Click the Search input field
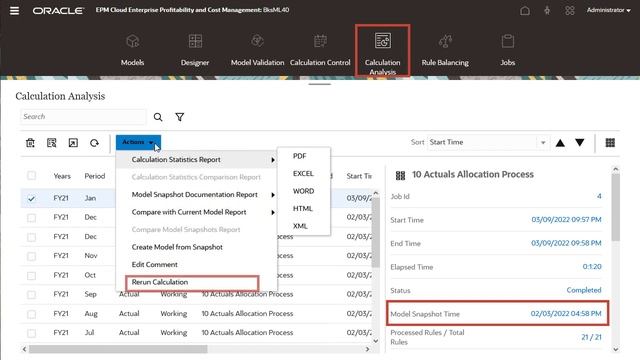This screenshot has width=640, height=360. pyautogui.click(x=83, y=117)
